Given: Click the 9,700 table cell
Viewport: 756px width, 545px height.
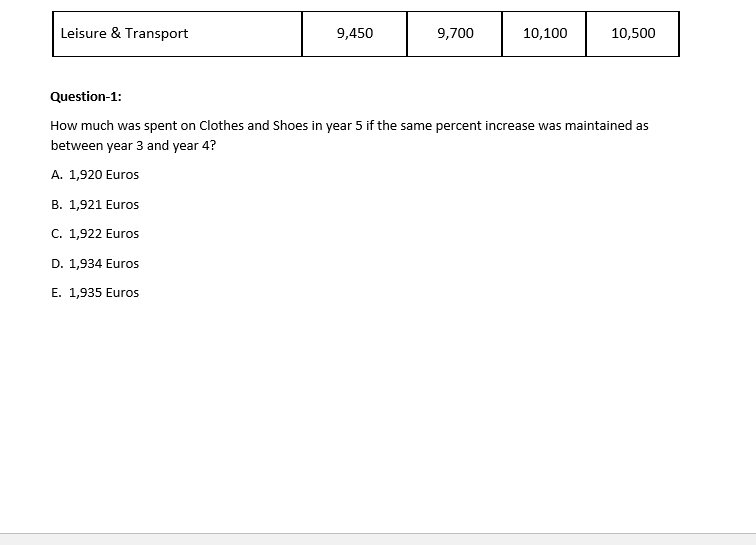Looking at the screenshot, I should point(455,34).
